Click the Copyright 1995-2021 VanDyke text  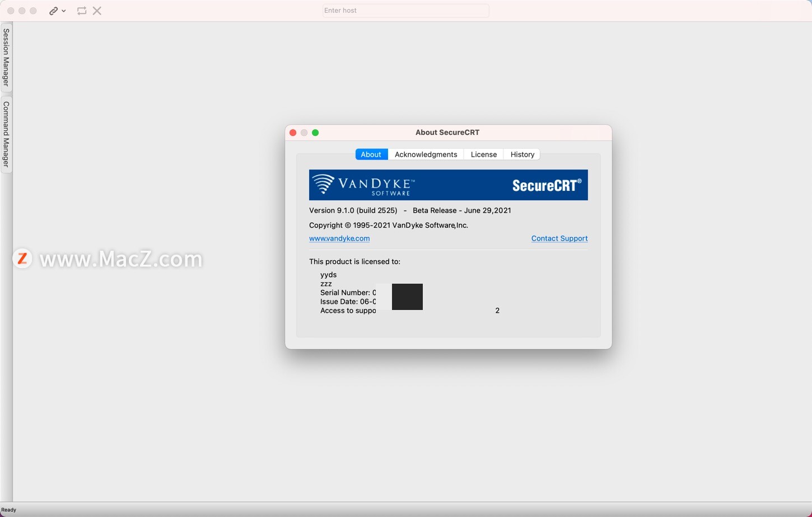389,225
